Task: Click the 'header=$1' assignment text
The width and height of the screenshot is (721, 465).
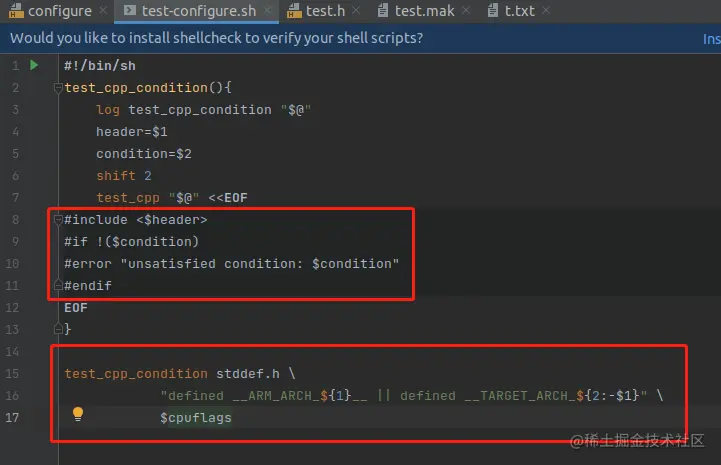Action: click(x=132, y=132)
